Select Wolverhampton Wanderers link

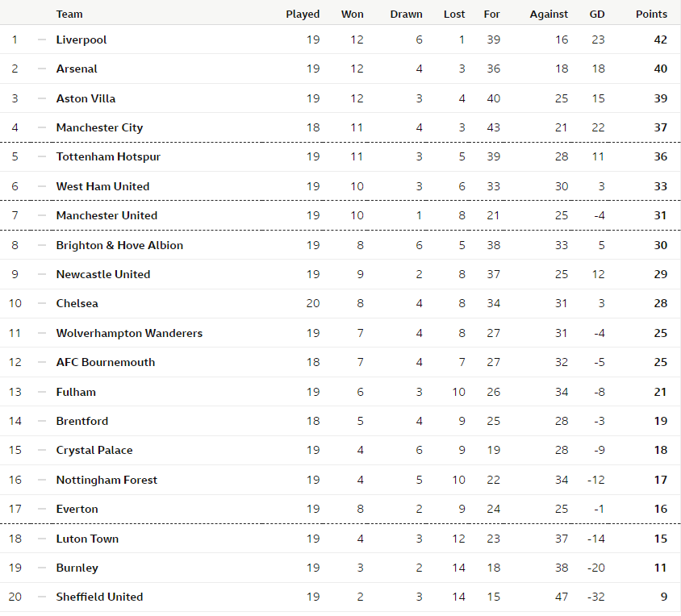(129, 333)
